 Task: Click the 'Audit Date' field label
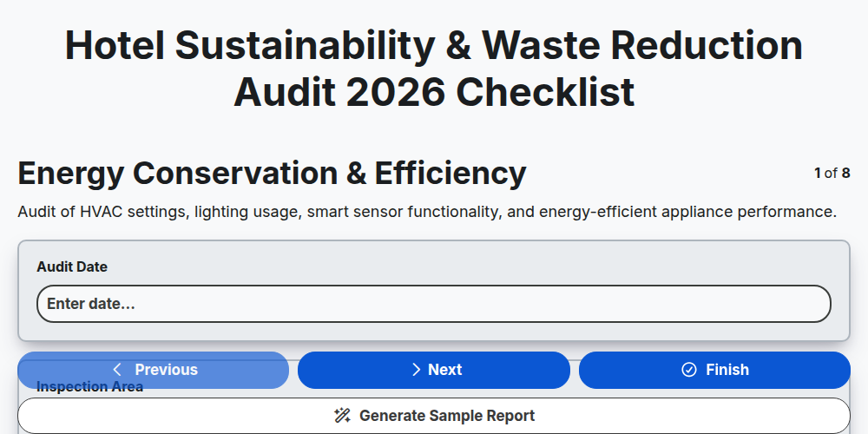tap(72, 266)
